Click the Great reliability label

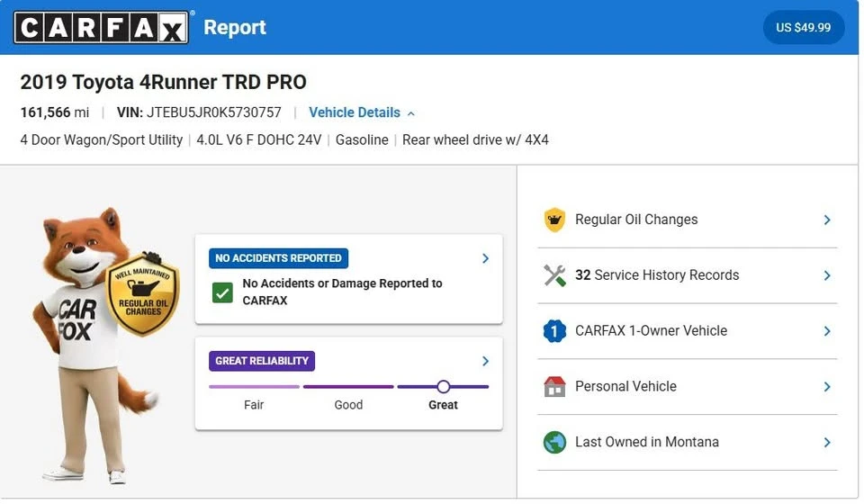tap(443, 405)
